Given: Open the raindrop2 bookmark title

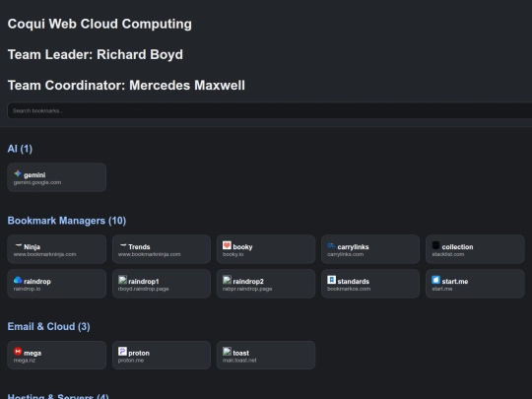Looking at the screenshot, I should click(x=248, y=282).
